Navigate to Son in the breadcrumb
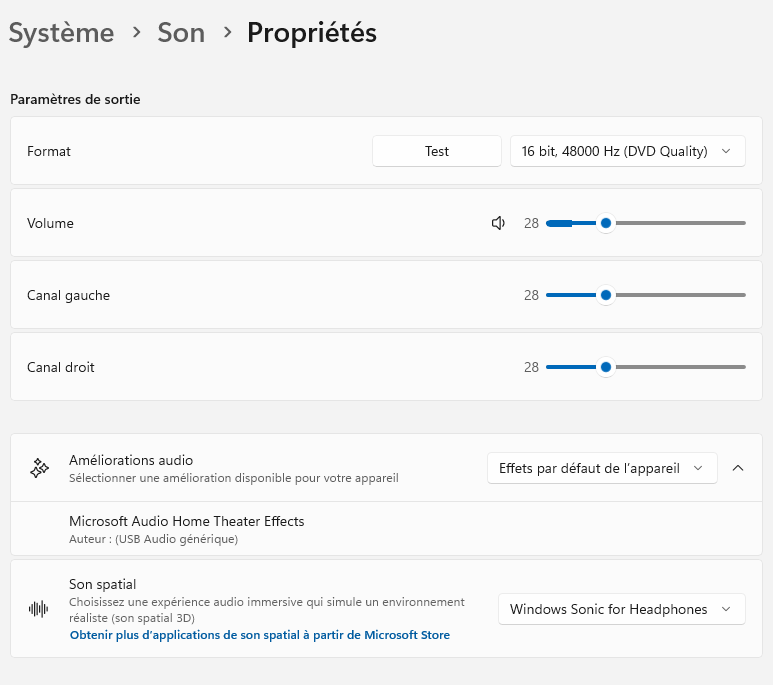773x685 pixels. tap(181, 33)
